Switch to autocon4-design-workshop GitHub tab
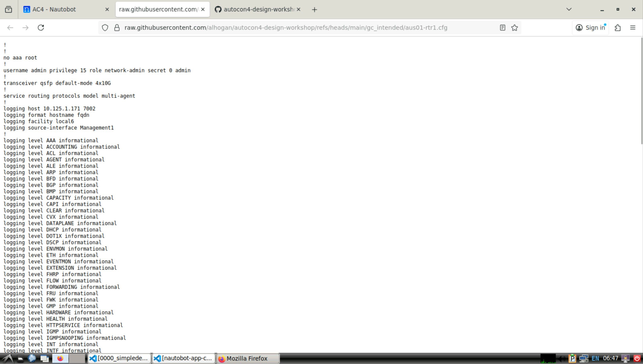This screenshot has height=364, width=643. click(255, 10)
